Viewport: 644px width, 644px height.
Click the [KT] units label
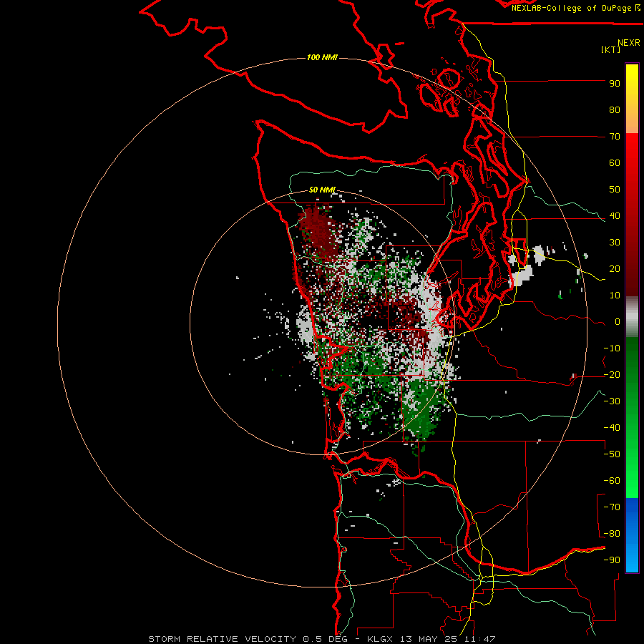pyautogui.click(x=611, y=49)
